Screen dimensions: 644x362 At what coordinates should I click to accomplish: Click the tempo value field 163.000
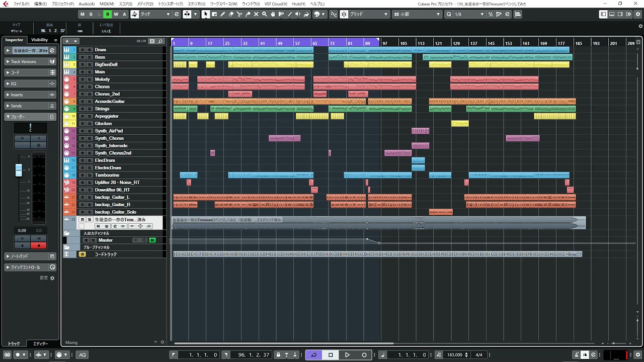[x=454, y=355]
